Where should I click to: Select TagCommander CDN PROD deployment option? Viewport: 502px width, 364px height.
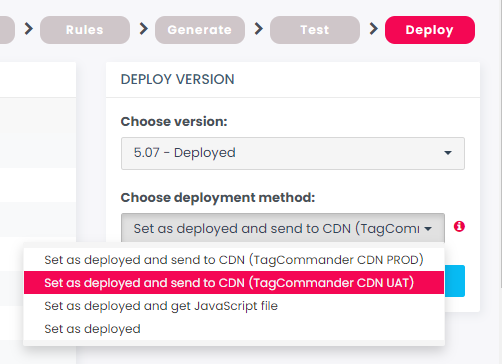[x=234, y=260]
